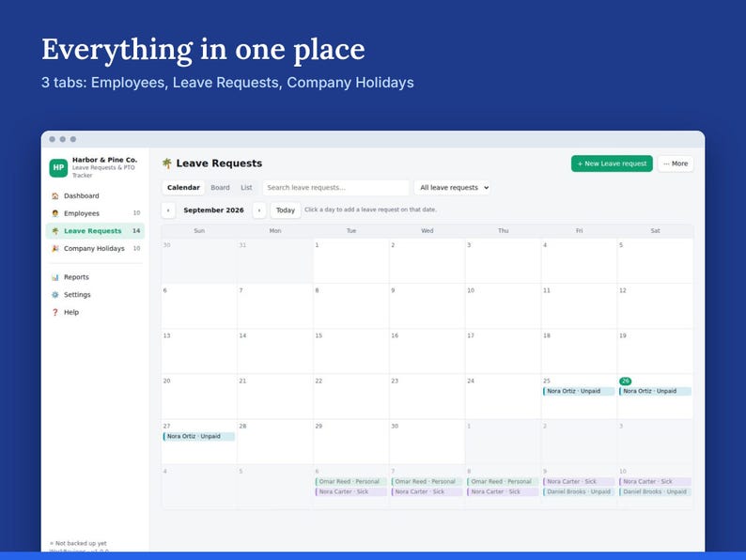Open Omar Reed Personal event on October 7
Viewport: 746px width, 560px height.
427,481
